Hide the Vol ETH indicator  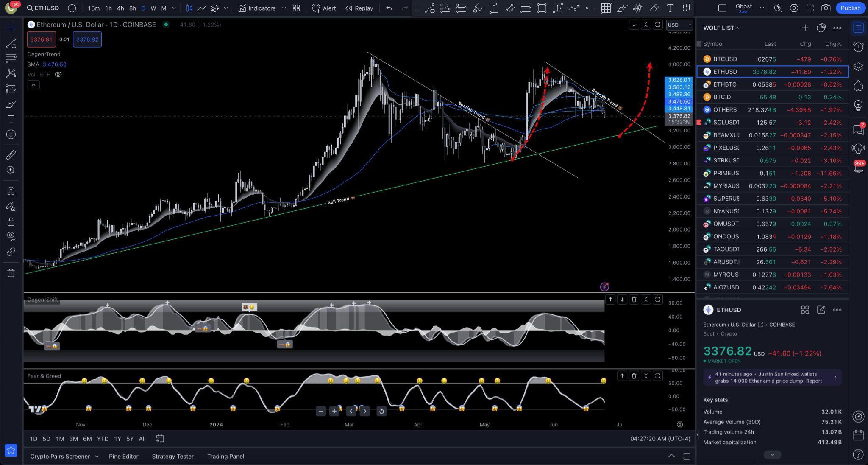click(x=58, y=75)
